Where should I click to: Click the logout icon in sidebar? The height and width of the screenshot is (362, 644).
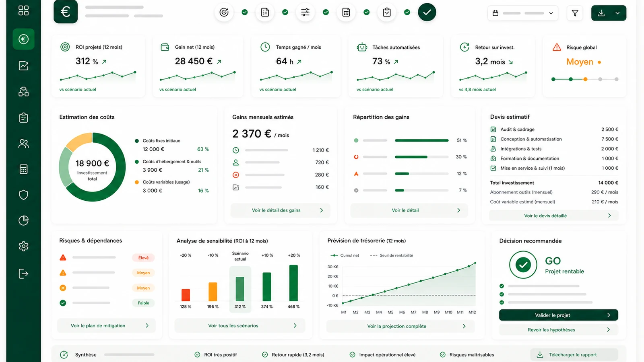[23, 274]
